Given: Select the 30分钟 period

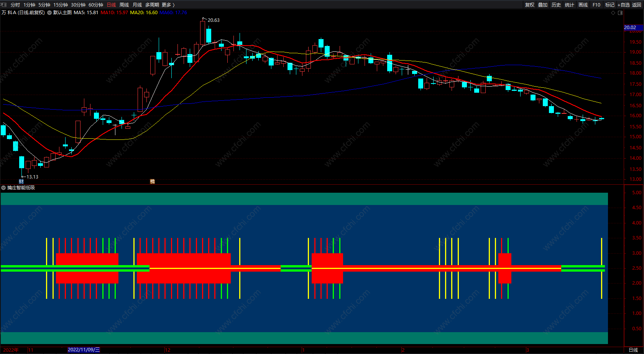Looking at the screenshot, I should [78, 5].
